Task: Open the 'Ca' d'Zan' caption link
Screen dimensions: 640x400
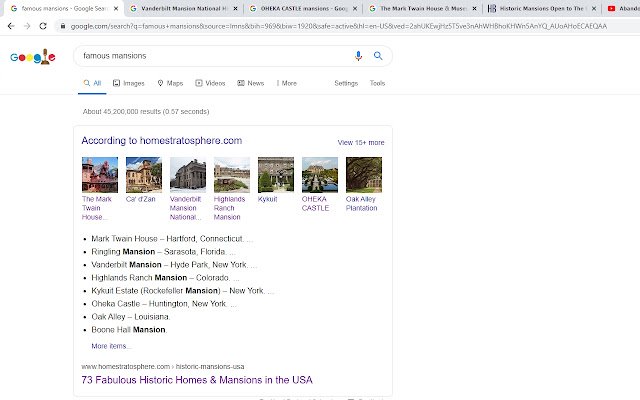Action: pyautogui.click(x=140, y=199)
